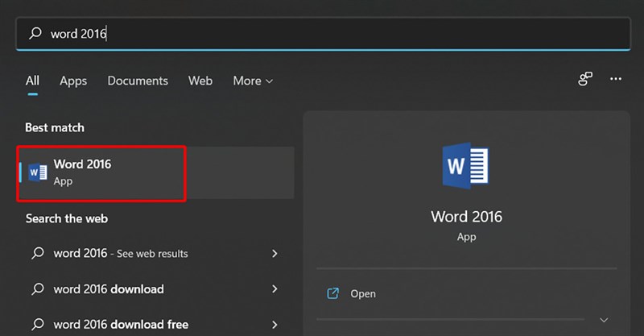Click the search magnifier icon in the search box
Viewport: 644px width, 336px height.
pos(35,34)
